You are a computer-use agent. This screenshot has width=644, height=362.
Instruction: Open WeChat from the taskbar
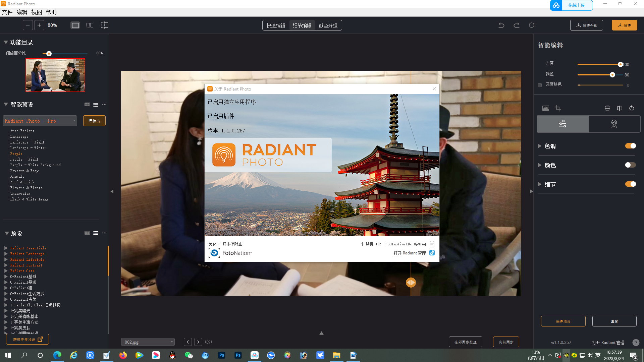[189, 355]
